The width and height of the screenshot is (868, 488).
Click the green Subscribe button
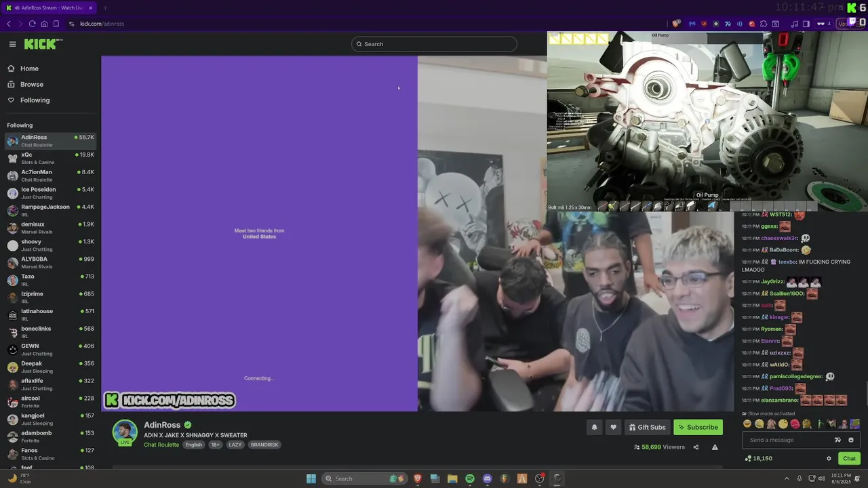point(698,427)
